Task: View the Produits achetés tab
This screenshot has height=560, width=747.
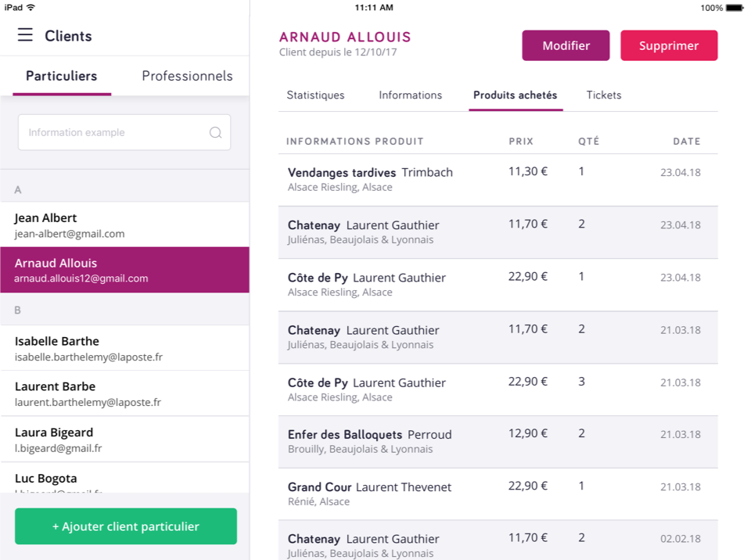Action: point(515,95)
